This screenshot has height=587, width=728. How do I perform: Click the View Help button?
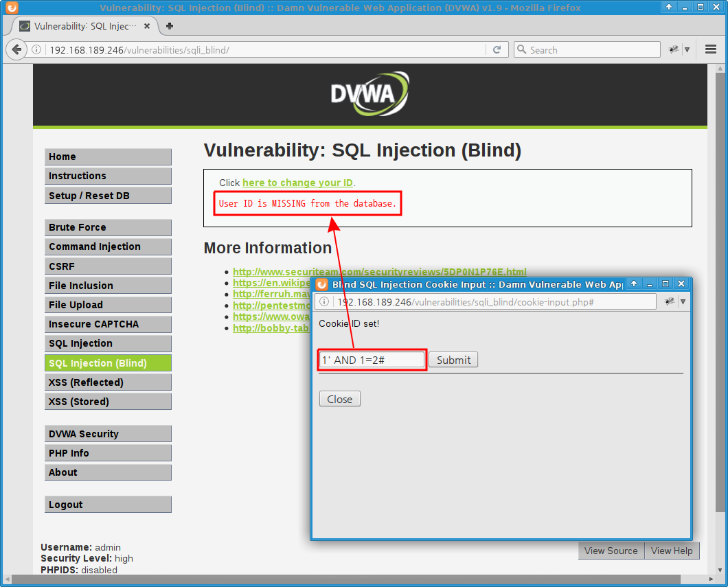(x=672, y=551)
